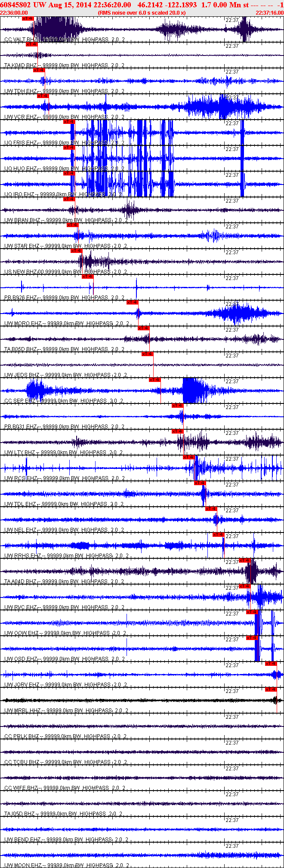Click the red pick marker on PB B926 trace
The width and height of the screenshot is (284, 868).
[88, 277]
